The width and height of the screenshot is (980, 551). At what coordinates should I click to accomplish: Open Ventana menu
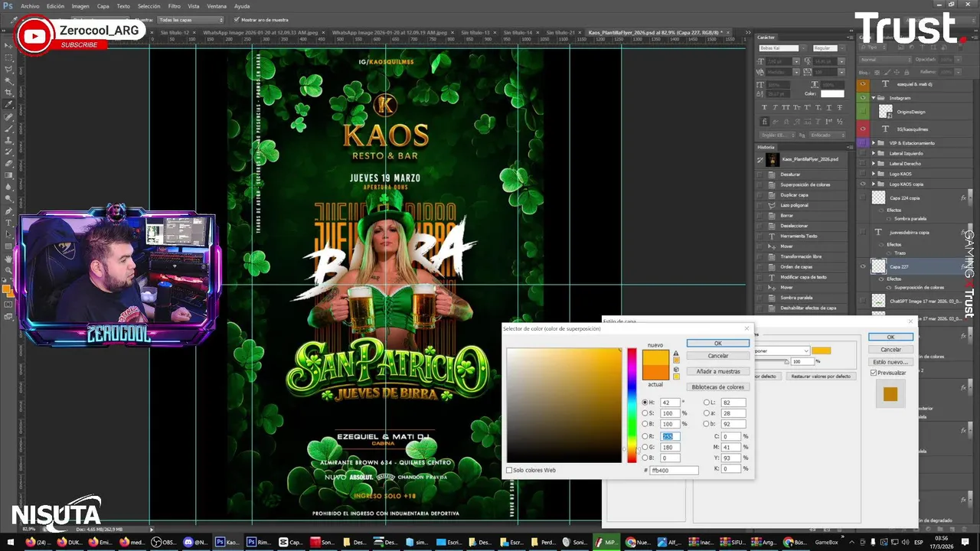[217, 6]
